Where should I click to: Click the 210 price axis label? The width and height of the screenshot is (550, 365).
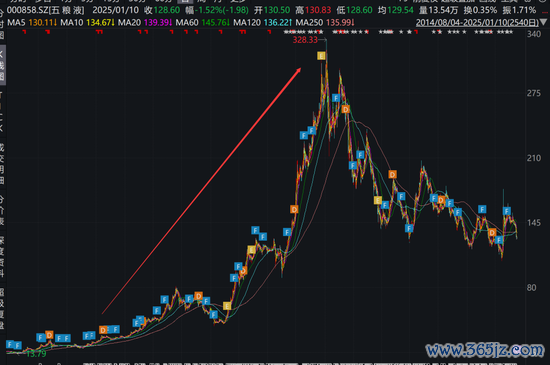tap(534, 158)
